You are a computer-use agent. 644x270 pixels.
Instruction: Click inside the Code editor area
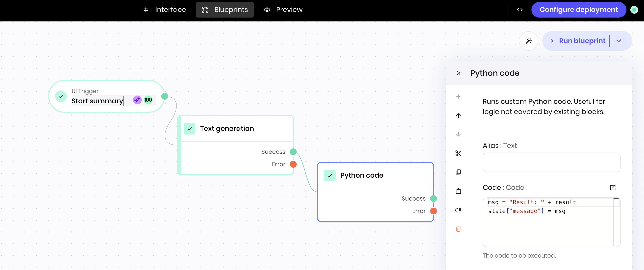(551, 222)
